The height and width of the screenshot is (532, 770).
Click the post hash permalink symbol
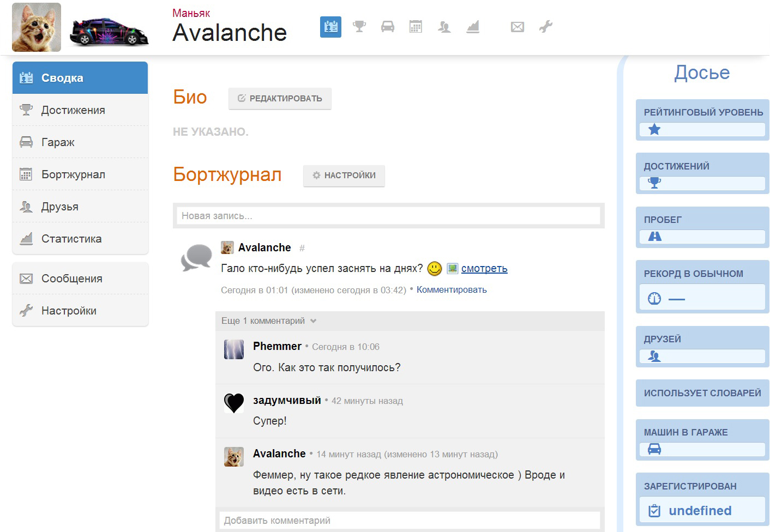(302, 248)
